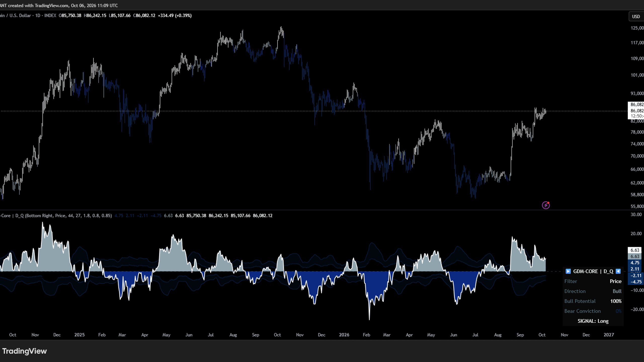Click the purple lightning bolt icon
This screenshot has height=362, width=644.
546,205
